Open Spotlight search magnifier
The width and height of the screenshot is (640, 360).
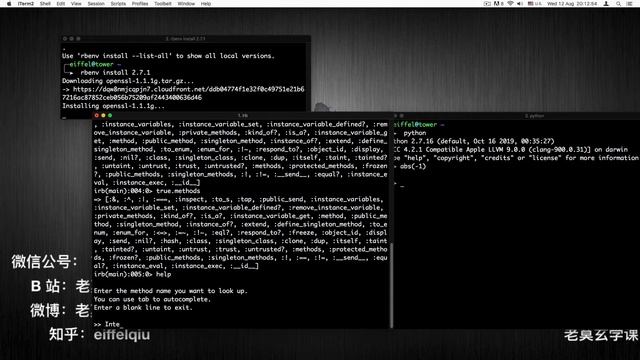(618, 4)
